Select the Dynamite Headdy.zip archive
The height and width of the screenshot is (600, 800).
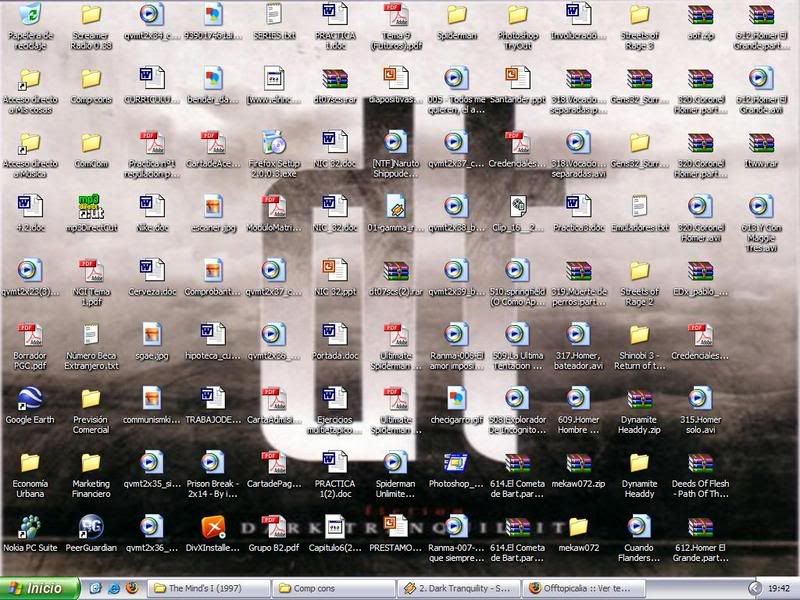point(639,398)
